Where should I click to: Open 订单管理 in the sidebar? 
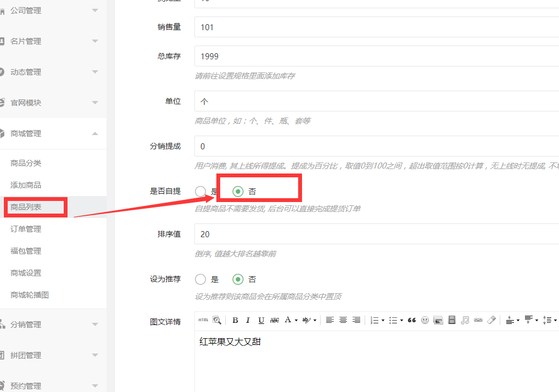[x=26, y=229]
